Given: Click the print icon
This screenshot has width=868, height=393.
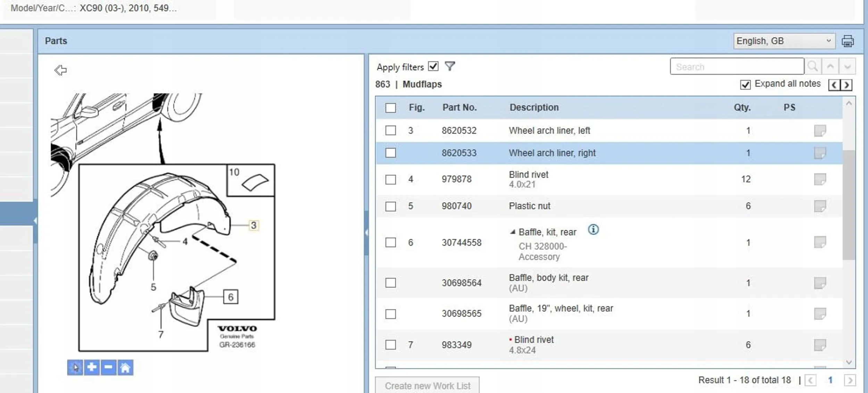Looking at the screenshot, I should (848, 41).
